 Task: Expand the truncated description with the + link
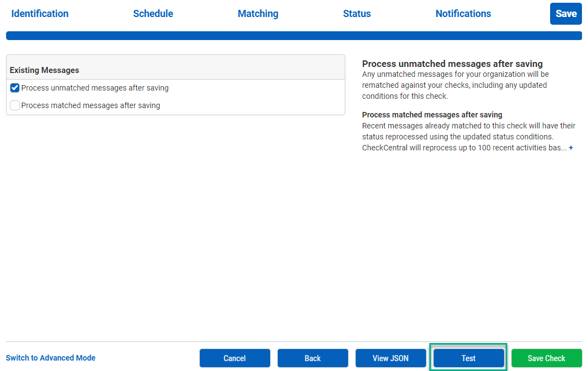[x=571, y=148]
